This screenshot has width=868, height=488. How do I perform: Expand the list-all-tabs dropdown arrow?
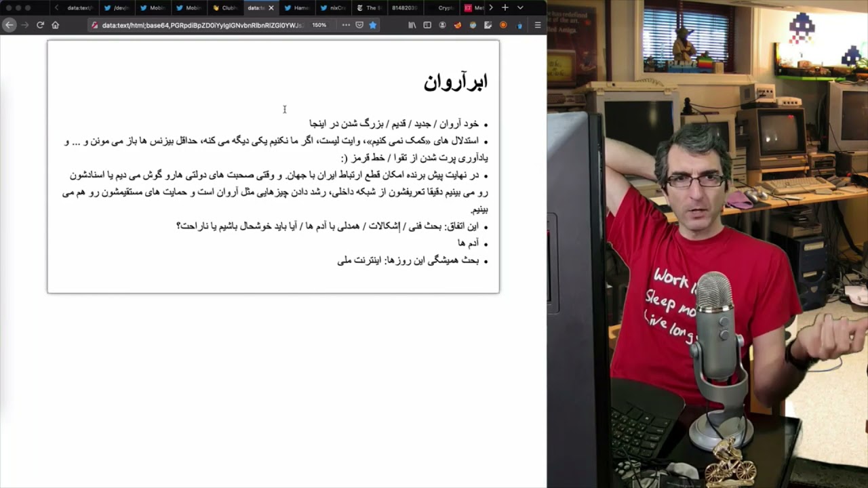(520, 7)
